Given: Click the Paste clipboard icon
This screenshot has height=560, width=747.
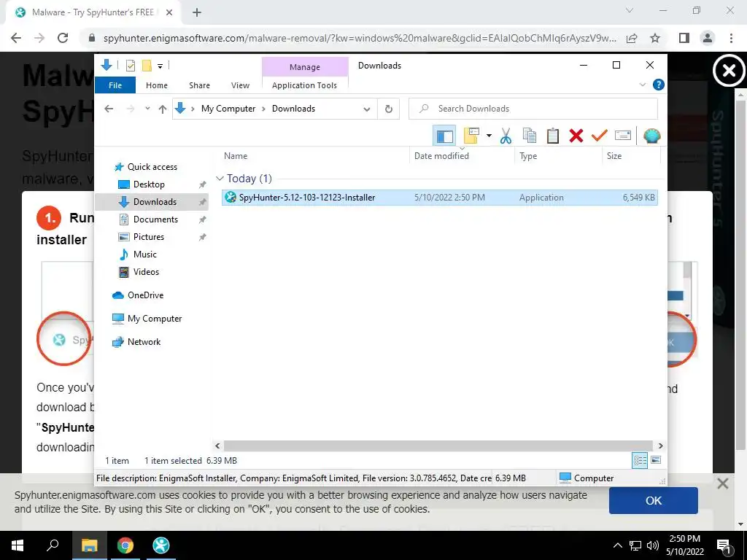Looking at the screenshot, I should [x=553, y=136].
